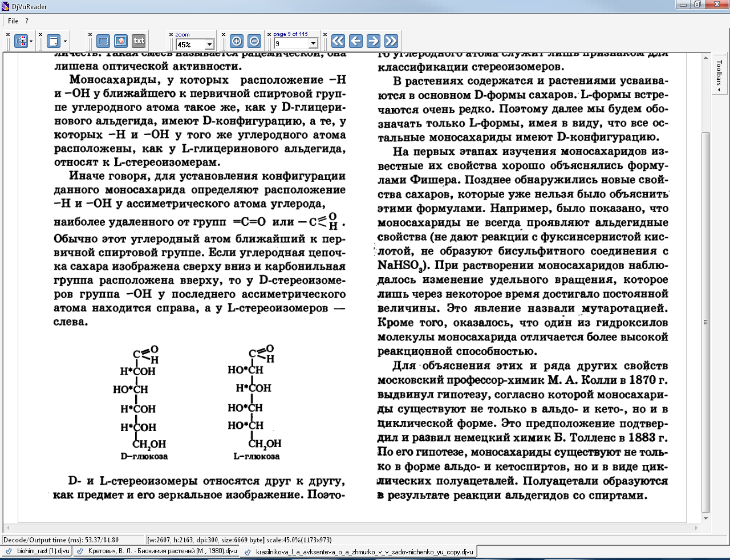The width and height of the screenshot is (730, 560).
Task: Close the selection tools toolbar group
Action: 90,35
